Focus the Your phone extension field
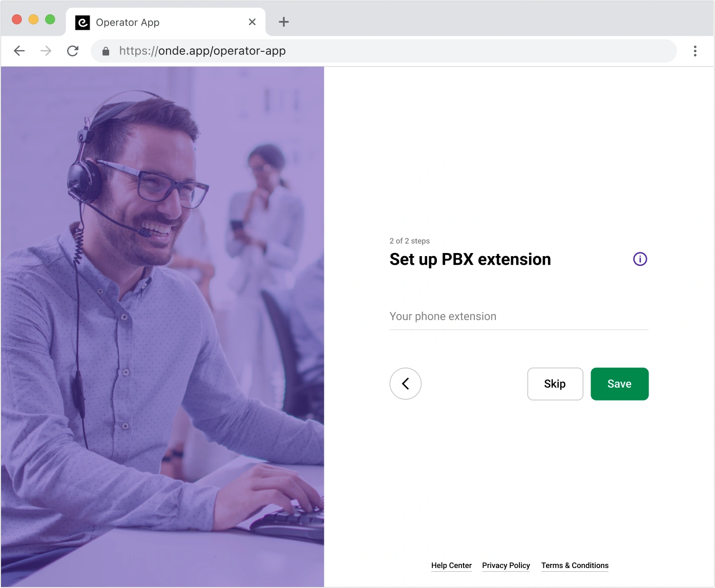This screenshot has height=588, width=715. [x=519, y=317]
